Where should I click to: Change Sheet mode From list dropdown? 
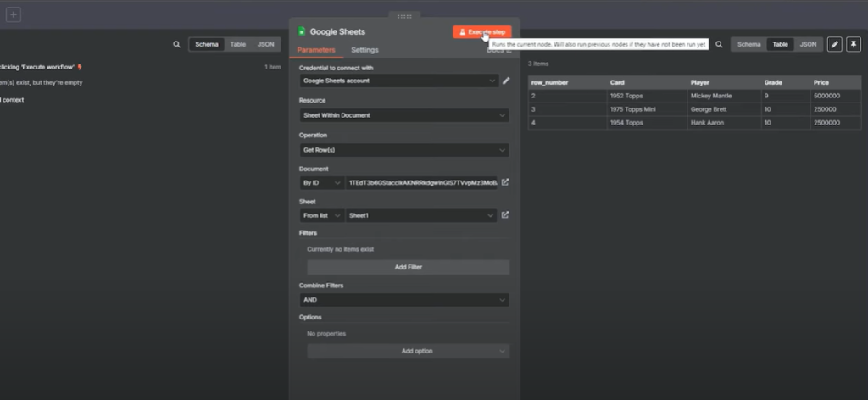tap(321, 216)
